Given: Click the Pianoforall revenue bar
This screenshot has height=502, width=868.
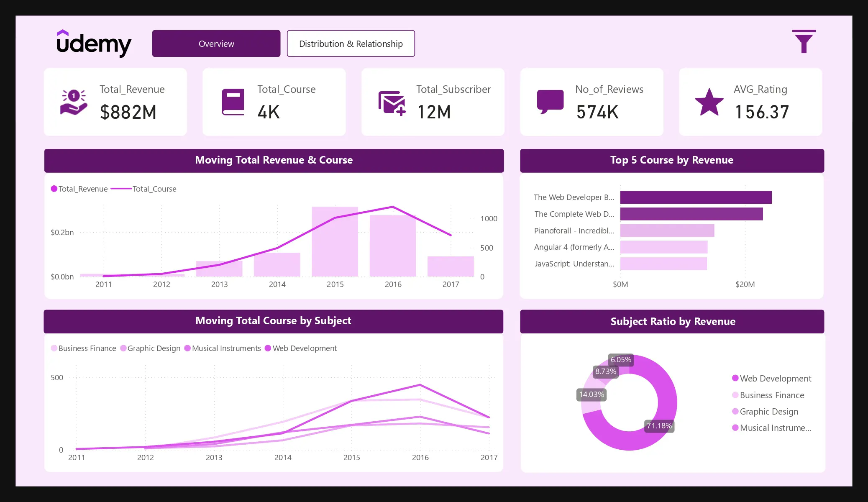Looking at the screenshot, I should (x=667, y=231).
